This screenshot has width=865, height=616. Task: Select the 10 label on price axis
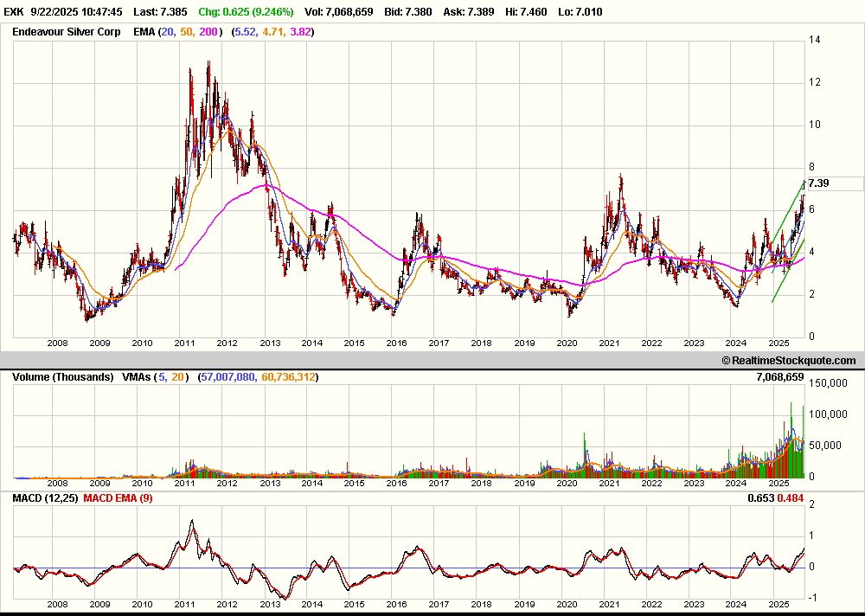point(814,125)
